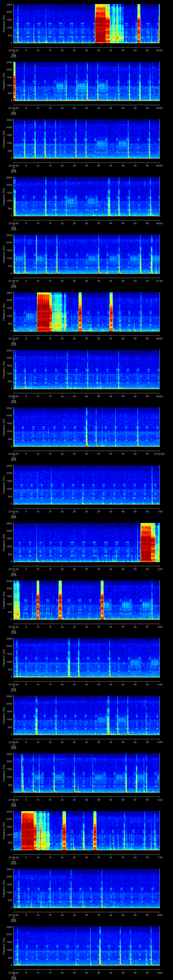Click the 22:56:00 start time label
Viewport: 173px width, 980px height.
tap(13, 281)
